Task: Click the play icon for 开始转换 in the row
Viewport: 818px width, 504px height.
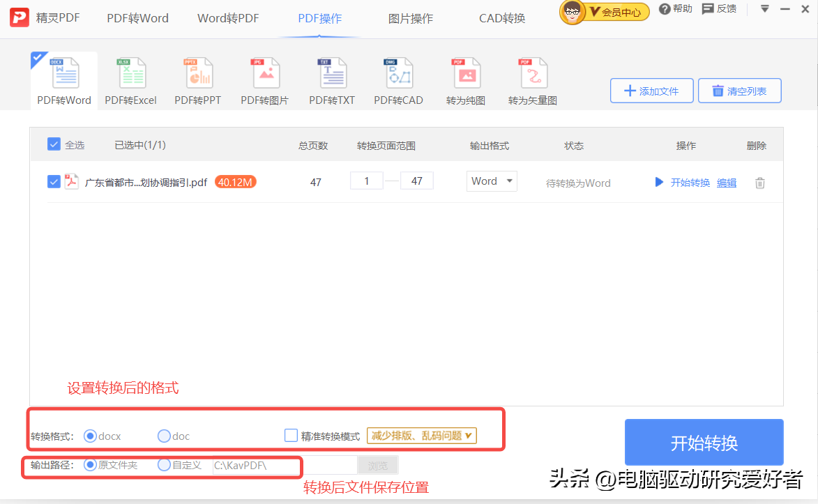Action: [x=659, y=182]
